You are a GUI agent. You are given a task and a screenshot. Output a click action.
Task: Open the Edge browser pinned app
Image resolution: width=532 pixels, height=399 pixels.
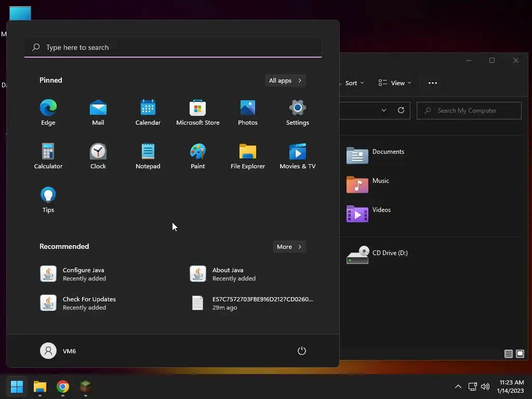(48, 113)
